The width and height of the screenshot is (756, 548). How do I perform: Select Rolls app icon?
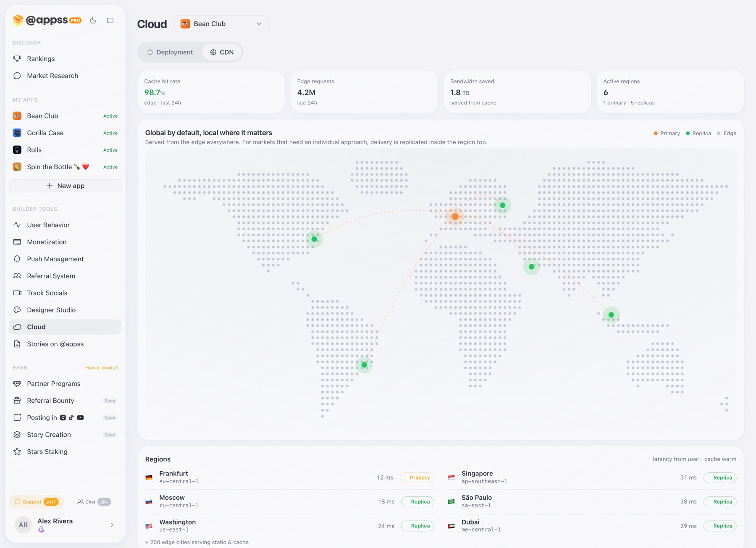[17, 150]
